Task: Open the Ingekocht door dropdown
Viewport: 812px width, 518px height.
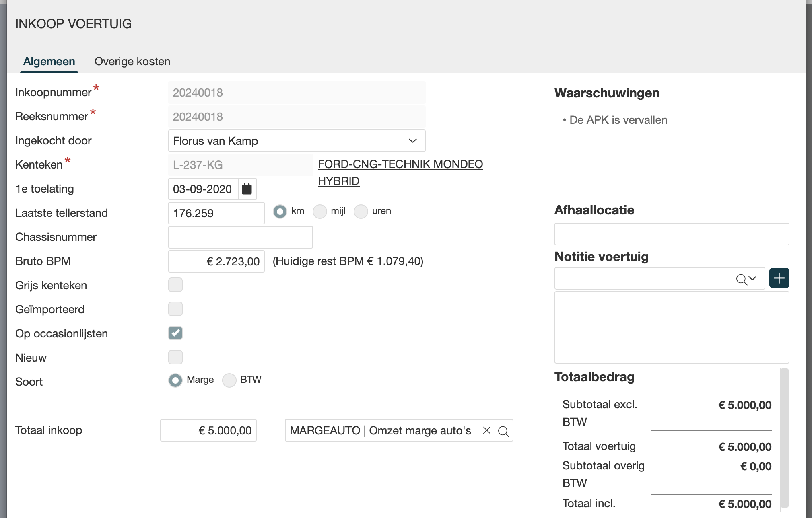Action: pyautogui.click(x=297, y=141)
